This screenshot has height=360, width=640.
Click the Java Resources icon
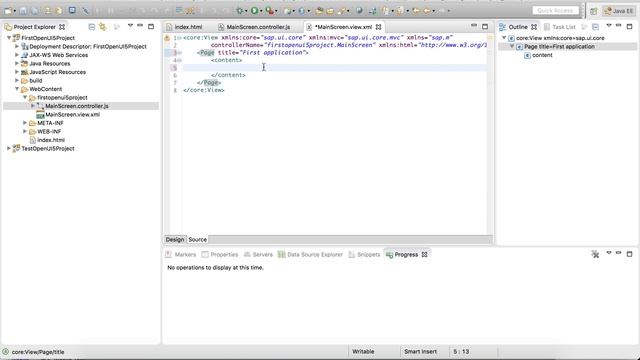(x=24, y=64)
